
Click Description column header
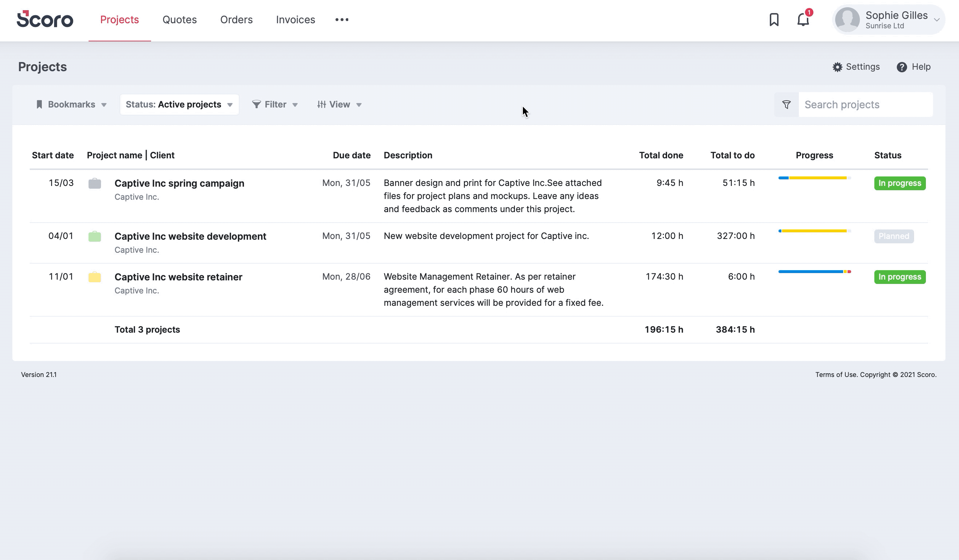[x=408, y=155]
